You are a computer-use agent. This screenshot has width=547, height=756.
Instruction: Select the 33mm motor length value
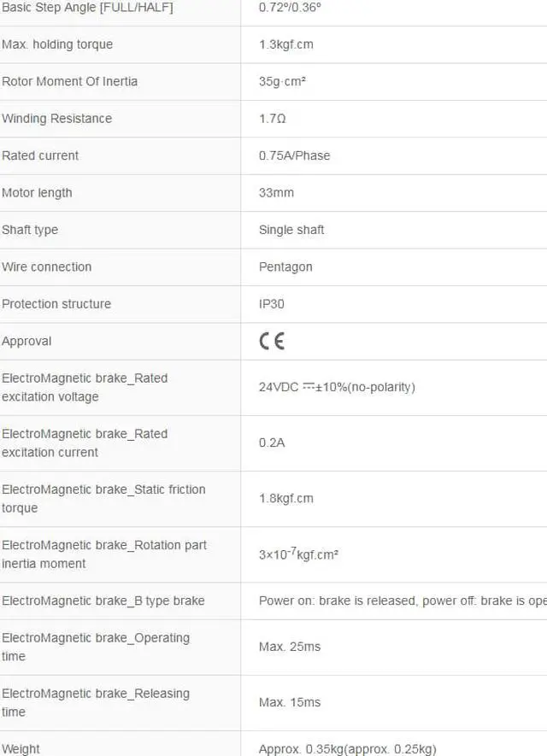(276, 193)
